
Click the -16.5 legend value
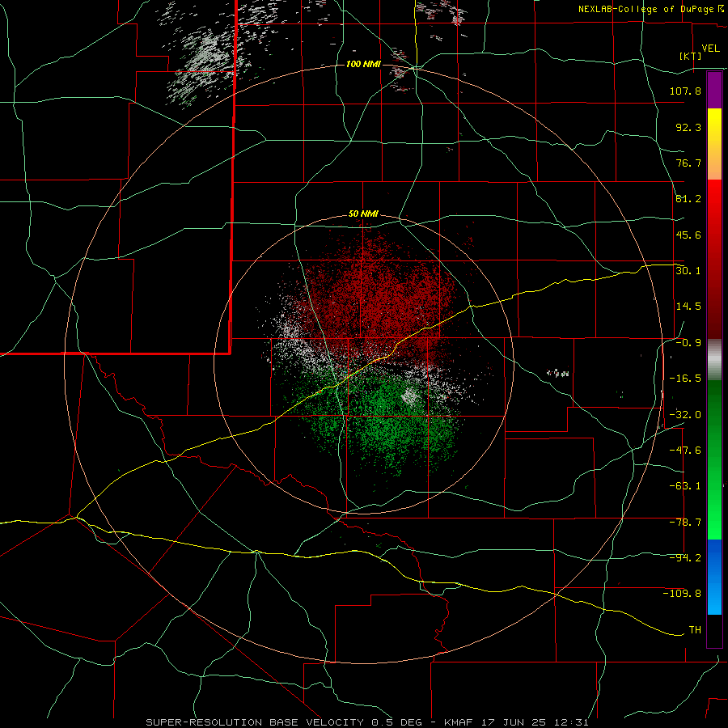(x=685, y=379)
